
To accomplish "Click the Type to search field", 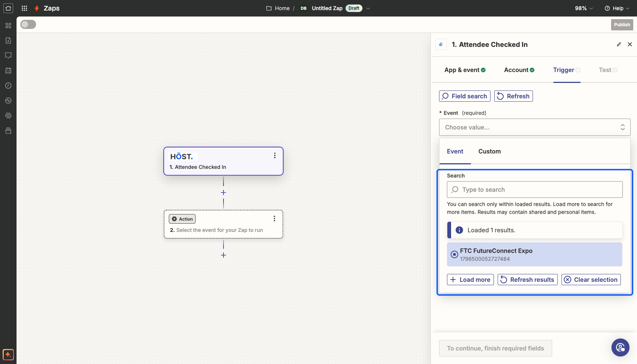I will click(x=535, y=190).
